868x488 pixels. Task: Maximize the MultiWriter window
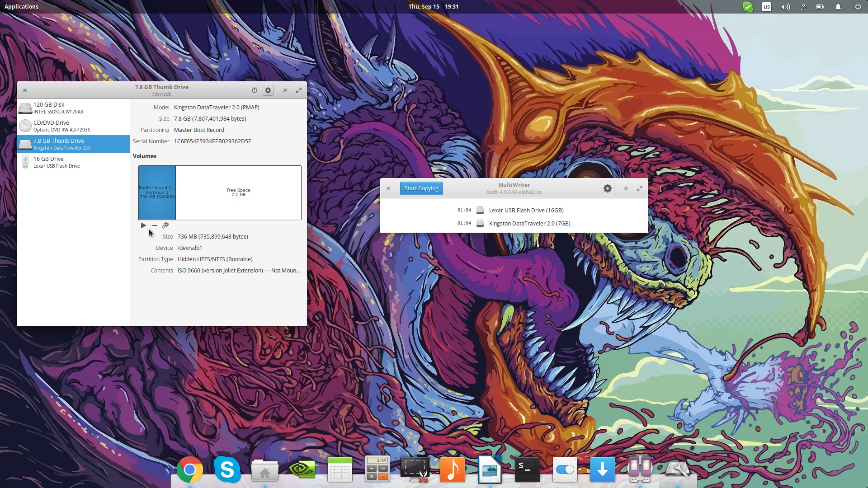click(640, 188)
